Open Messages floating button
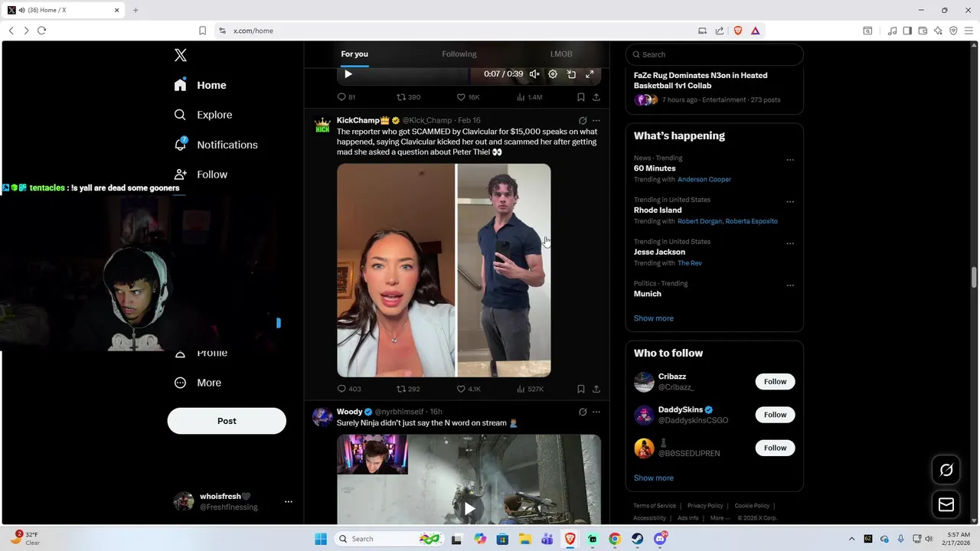This screenshot has width=980, height=551. click(x=946, y=504)
